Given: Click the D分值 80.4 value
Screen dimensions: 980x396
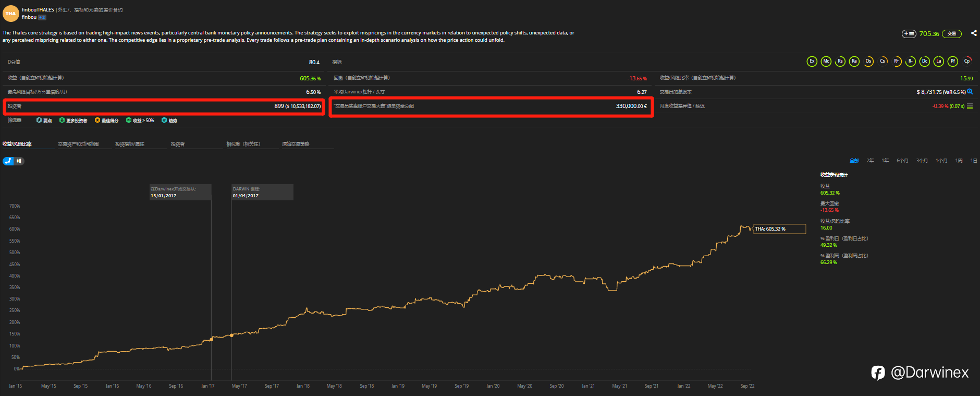Looking at the screenshot, I should 314,62.
